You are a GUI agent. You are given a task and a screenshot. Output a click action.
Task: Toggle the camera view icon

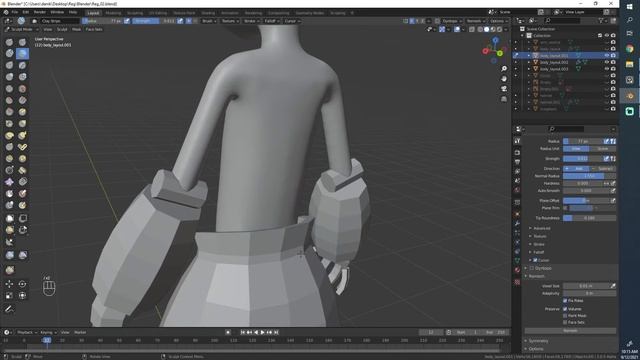[x=504, y=89]
